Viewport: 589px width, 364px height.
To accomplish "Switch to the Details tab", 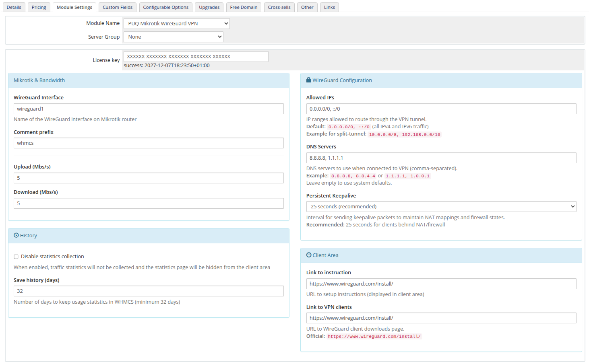I will (x=14, y=7).
